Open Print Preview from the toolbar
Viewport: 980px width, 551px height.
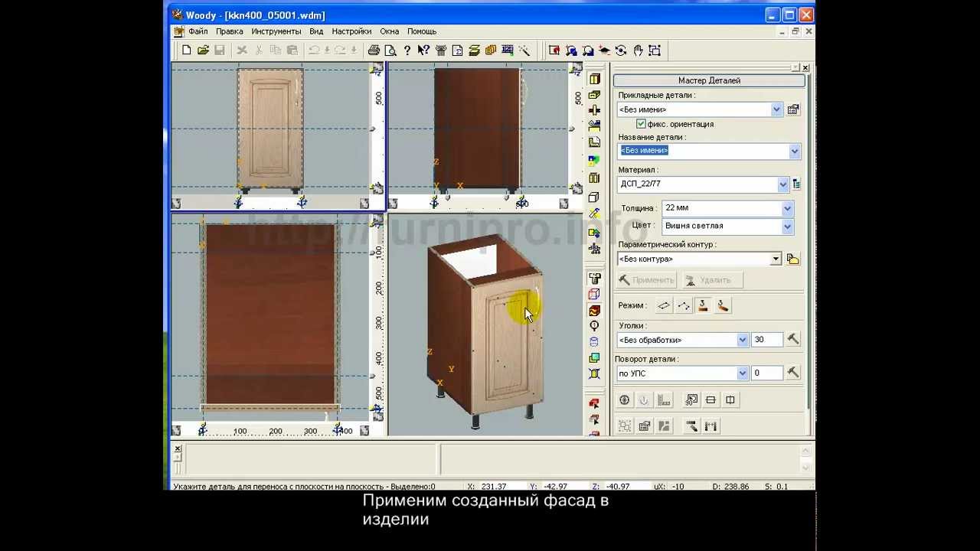pos(390,51)
